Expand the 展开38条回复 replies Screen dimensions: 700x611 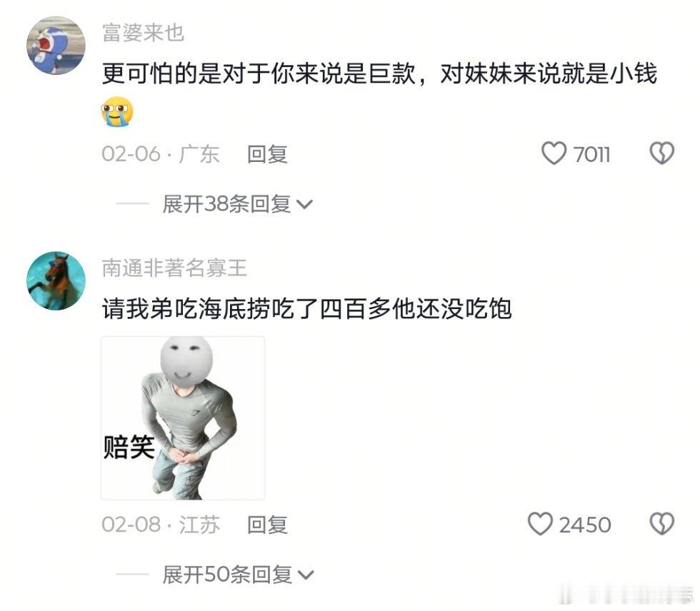click(237, 204)
